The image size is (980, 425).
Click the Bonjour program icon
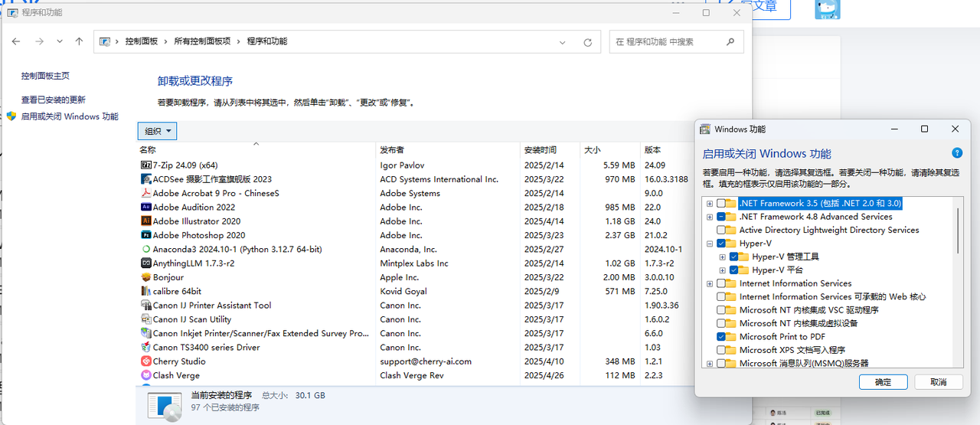click(x=146, y=277)
